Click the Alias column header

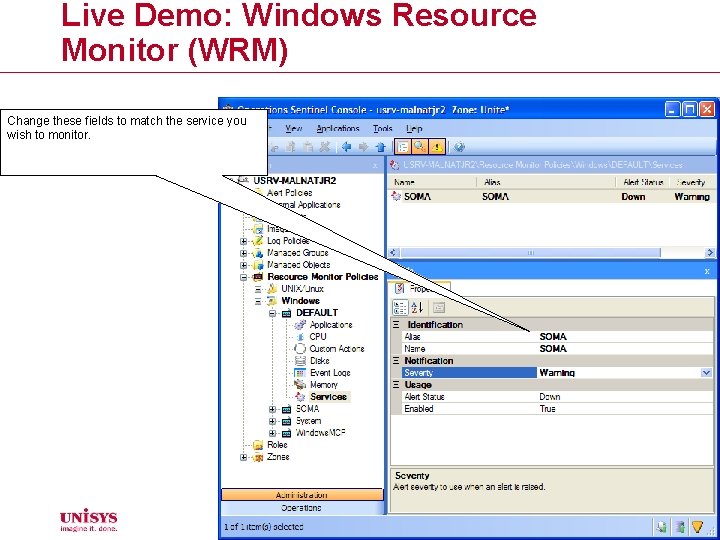(x=546, y=182)
